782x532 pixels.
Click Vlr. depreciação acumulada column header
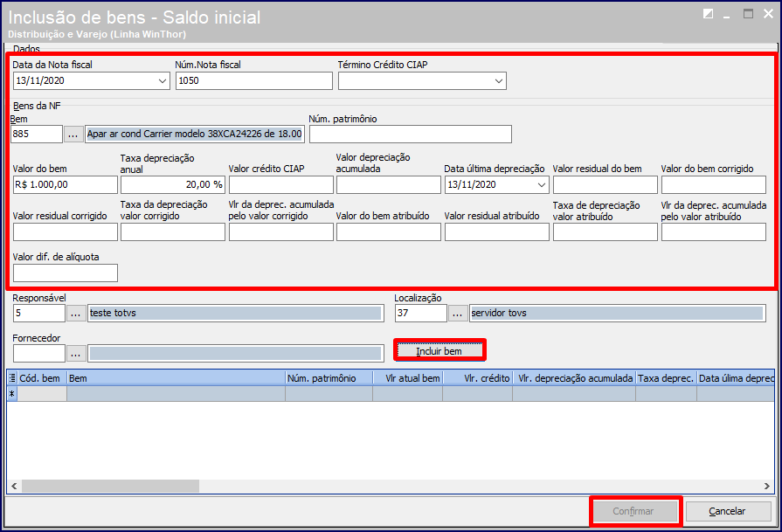click(x=574, y=378)
